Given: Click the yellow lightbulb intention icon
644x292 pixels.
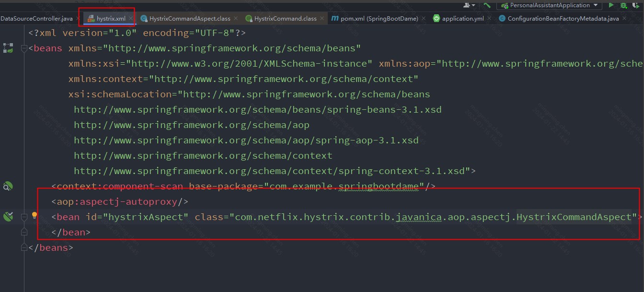Looking at the screenshot, I should [x=34, y=216].
